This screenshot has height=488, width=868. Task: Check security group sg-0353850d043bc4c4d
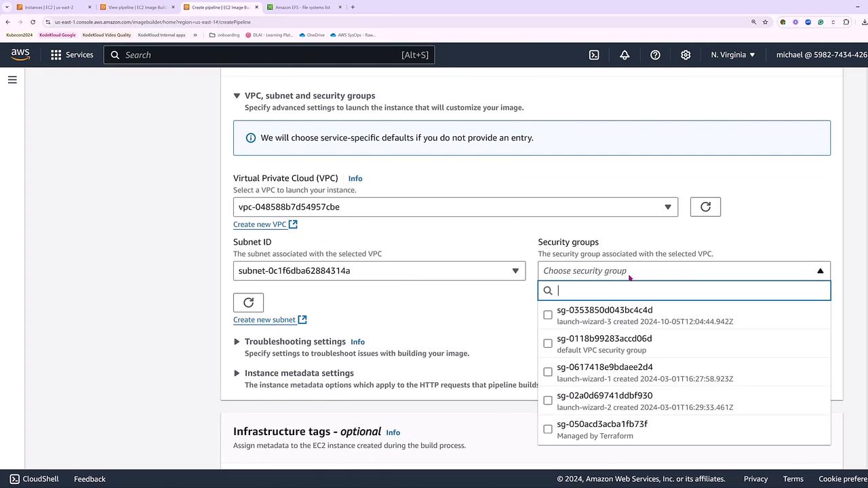coord(548,315)
